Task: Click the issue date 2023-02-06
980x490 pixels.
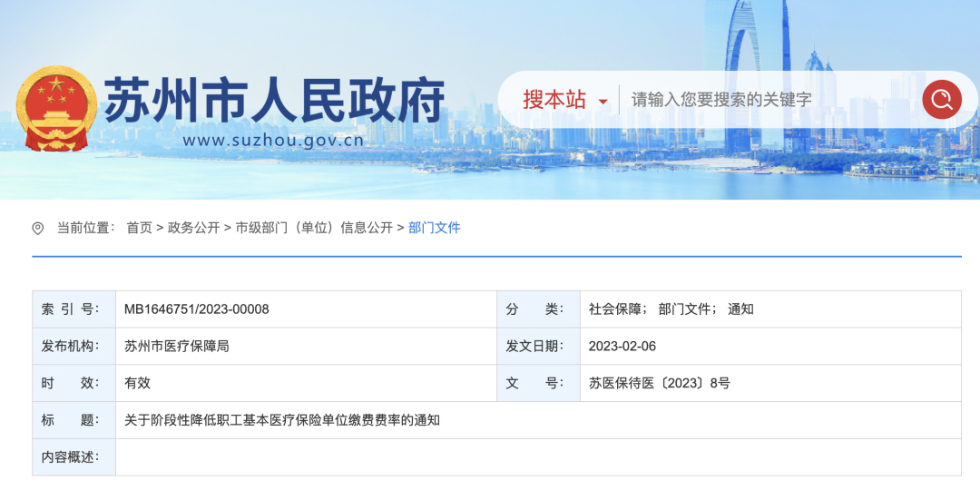Action: 622,347
